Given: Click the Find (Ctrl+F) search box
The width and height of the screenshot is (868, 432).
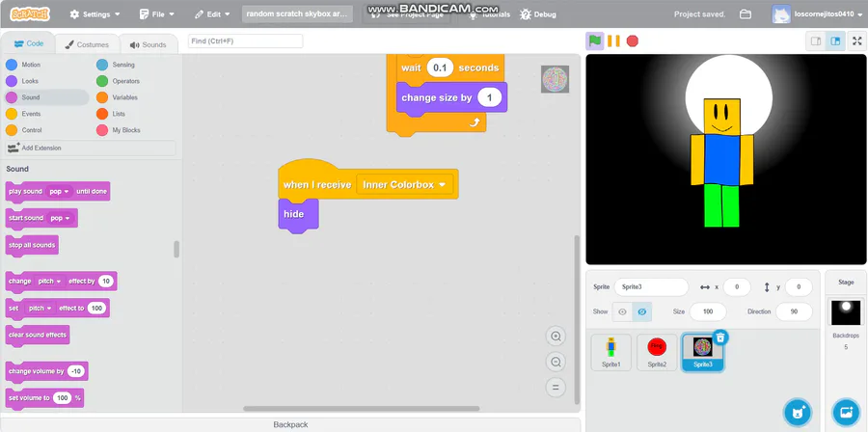Looking at the screenshot, I should click(x=245, y=40).
